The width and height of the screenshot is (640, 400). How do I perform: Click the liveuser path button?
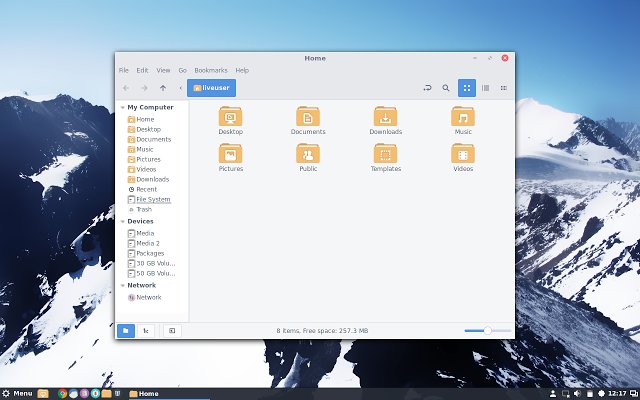(x=211, y=88)
